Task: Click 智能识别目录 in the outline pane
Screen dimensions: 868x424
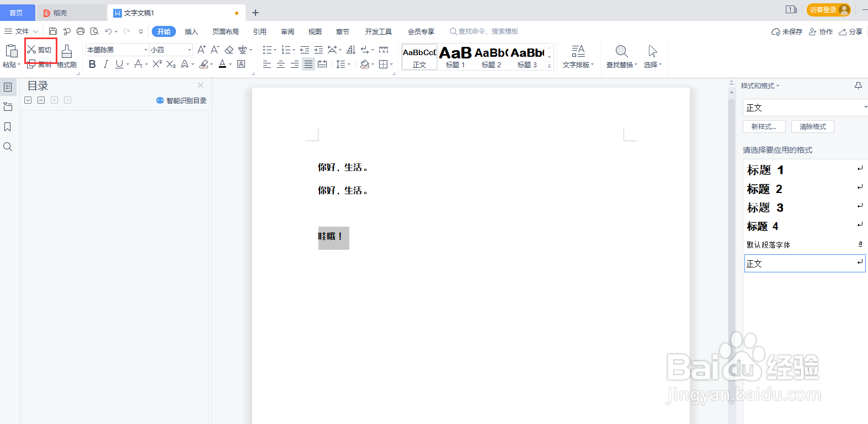Action: click(x=181, y=100)
